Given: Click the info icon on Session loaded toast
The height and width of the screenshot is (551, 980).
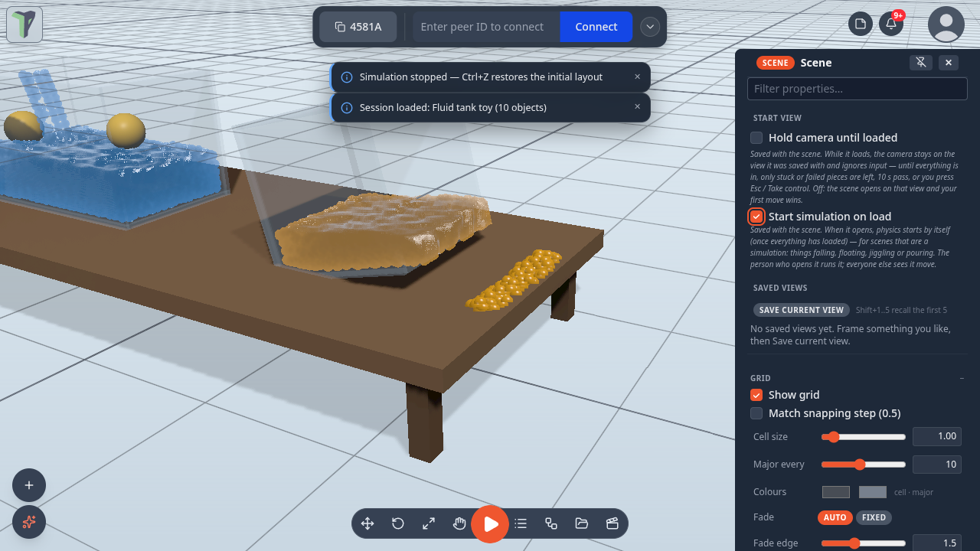Looking at the screenshot, I should [347, 108].
